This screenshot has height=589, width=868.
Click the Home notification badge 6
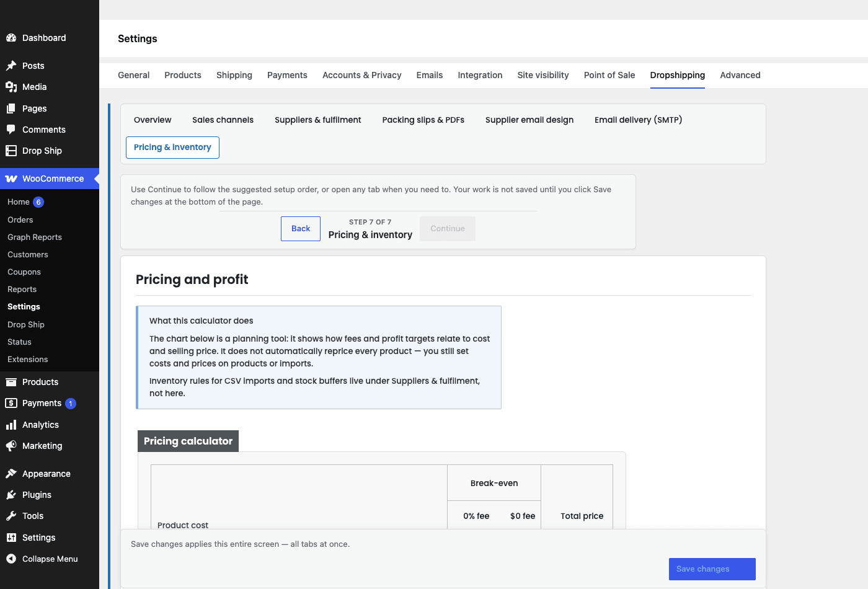pos(38,202)
